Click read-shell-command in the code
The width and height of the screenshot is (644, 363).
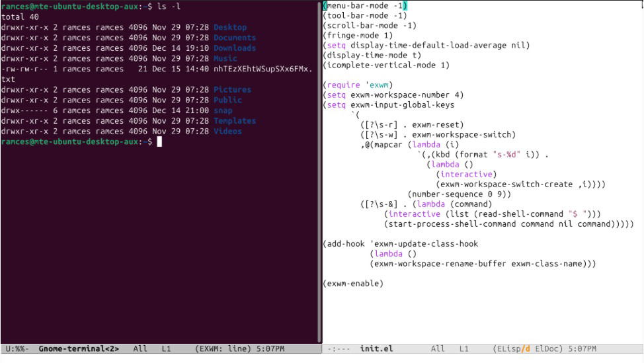(520, 214)
